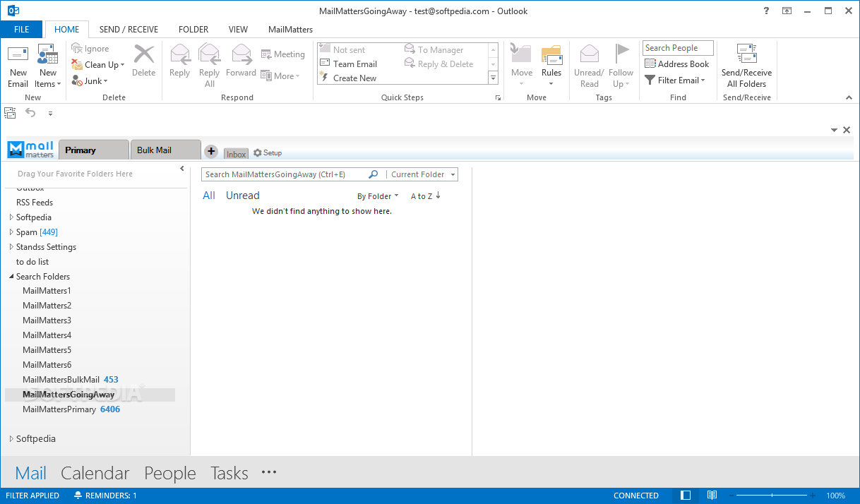The width and height of the screenshot is (860, 504).
Task: Open the Follow Up flag menu
Action: coord(621,66)
